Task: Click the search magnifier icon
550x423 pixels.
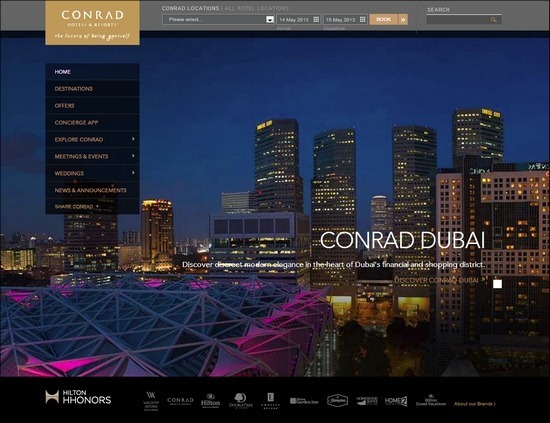Action: [494, 20]
